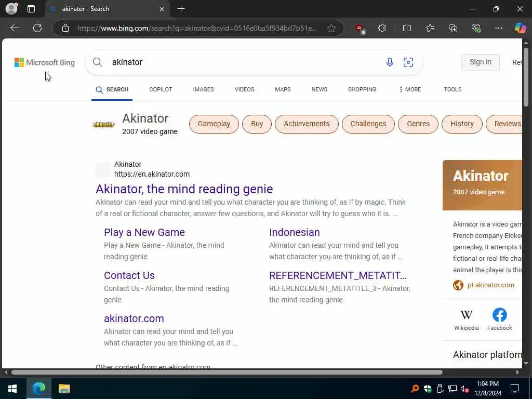Image resolution: width=532 pixels, height=399 pixels.
Task: Open the Extensions puzzle-piece icon
Action: [x=382, y=28]
